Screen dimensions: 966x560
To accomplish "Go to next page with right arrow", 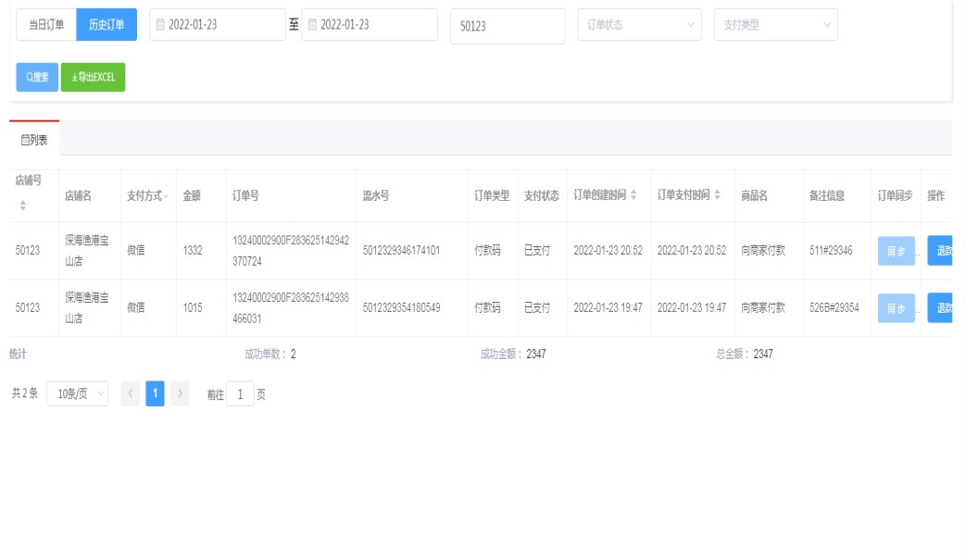I will tap(181, 393).
